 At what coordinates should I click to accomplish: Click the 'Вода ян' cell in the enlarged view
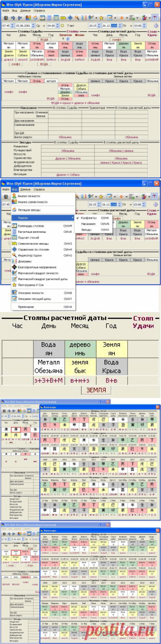coord(49,349)
